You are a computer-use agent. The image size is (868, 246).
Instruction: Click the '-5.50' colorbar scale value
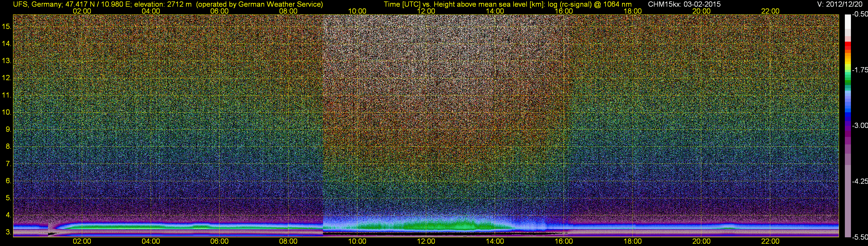pos(860,237)
